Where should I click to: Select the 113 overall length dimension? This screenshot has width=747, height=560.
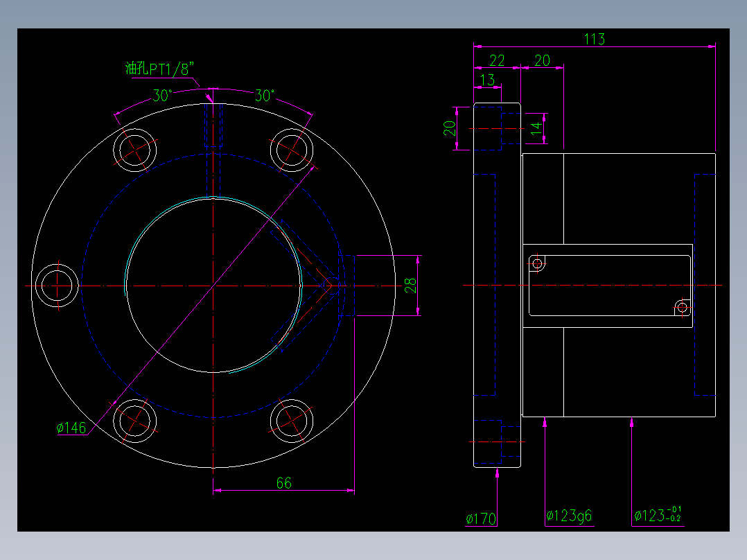595,39
